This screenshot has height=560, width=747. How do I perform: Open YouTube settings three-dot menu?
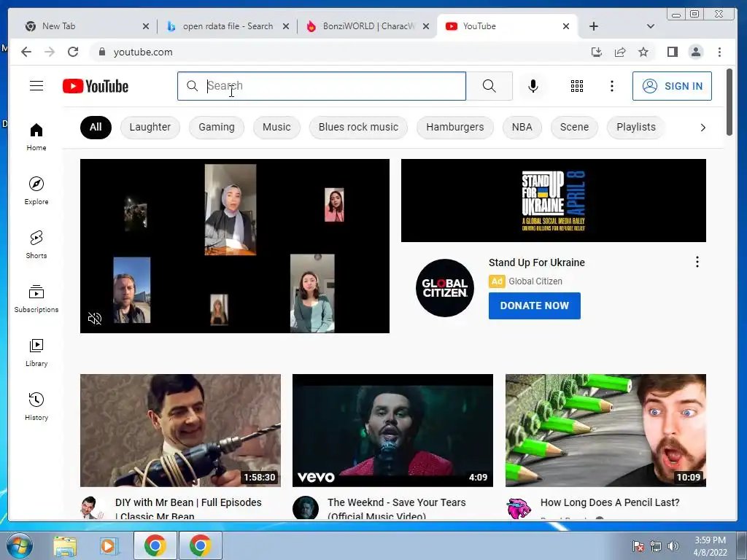coord(612,86)
